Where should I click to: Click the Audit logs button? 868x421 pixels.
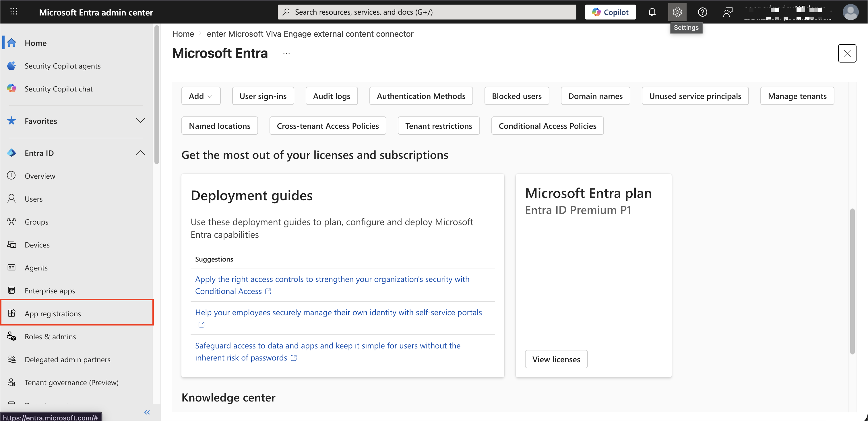tap(332, 96)
